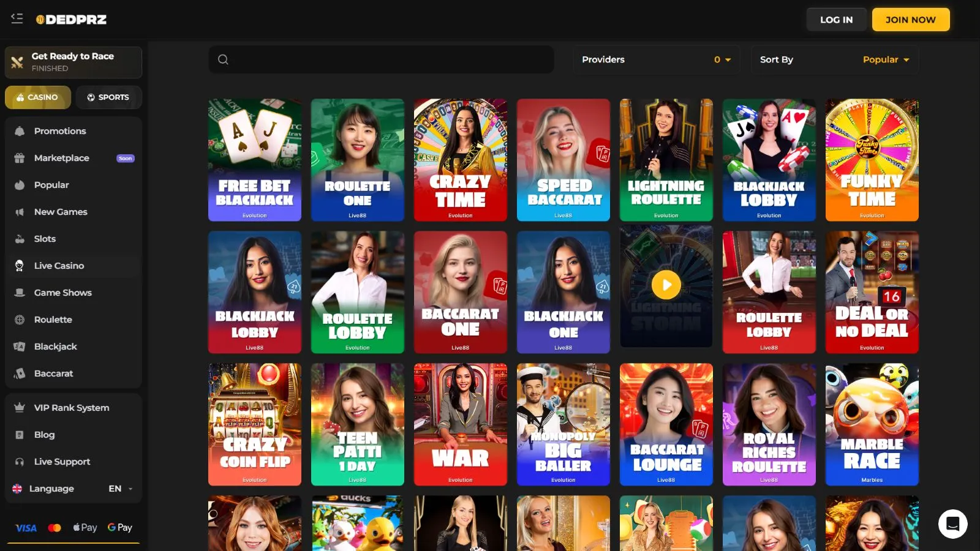Click the Slots icon in sidebar
This screenshot has height=551, width=980.
(x=20, y=239)
